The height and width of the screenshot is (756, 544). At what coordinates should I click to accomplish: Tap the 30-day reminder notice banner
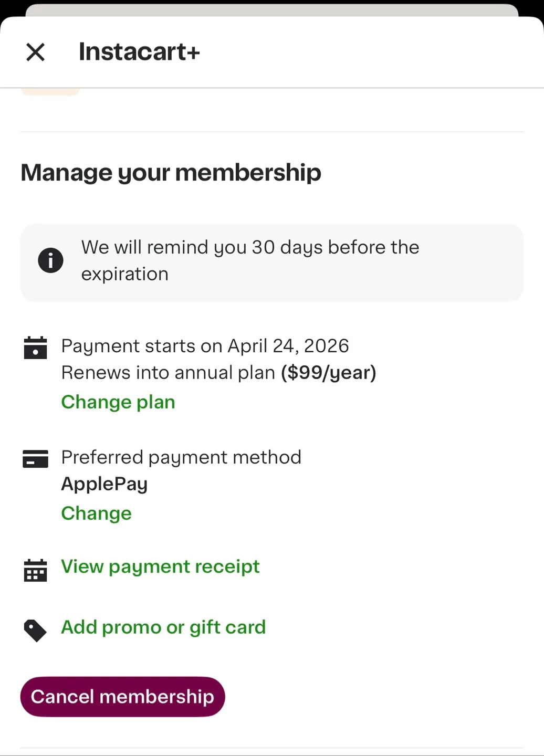tap(272, 262)
